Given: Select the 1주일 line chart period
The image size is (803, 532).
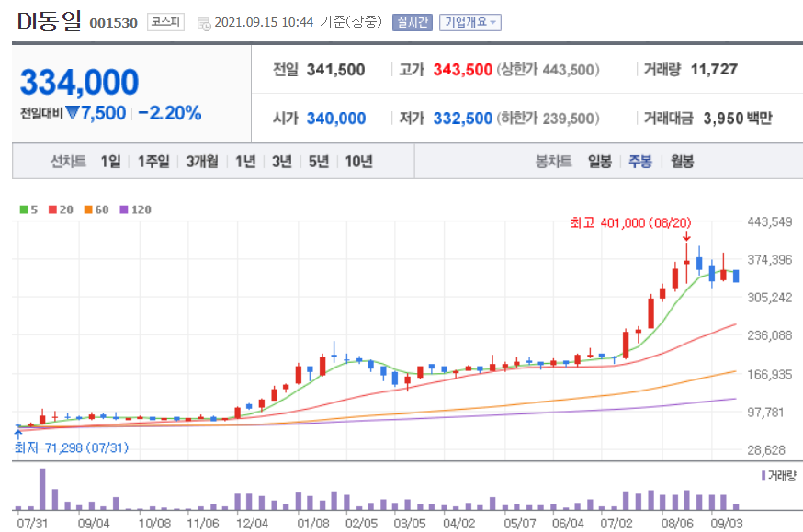Looking at the screenshot, I should (153, 162).
